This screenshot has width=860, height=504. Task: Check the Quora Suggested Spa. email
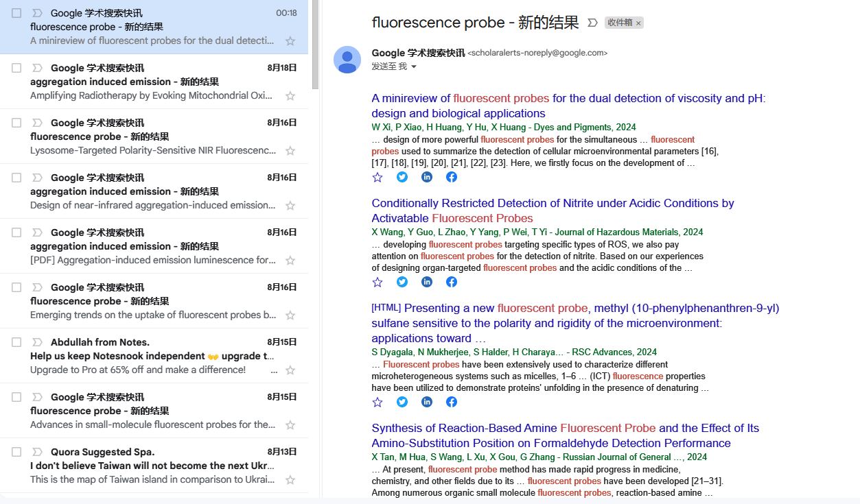point(16,452)
